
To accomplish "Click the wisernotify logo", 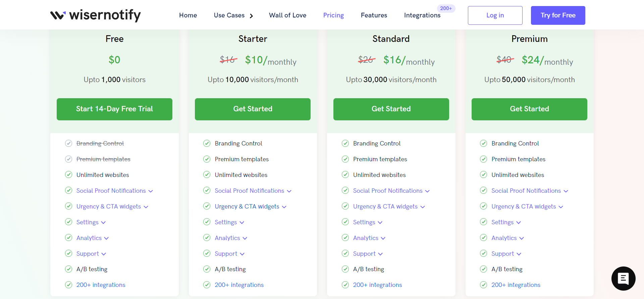I will tap(96, 15).
